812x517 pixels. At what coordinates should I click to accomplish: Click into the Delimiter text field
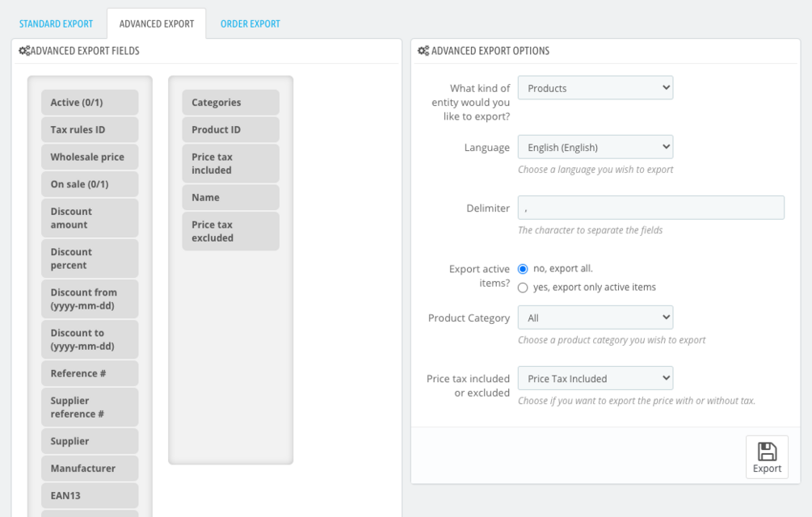650,208
